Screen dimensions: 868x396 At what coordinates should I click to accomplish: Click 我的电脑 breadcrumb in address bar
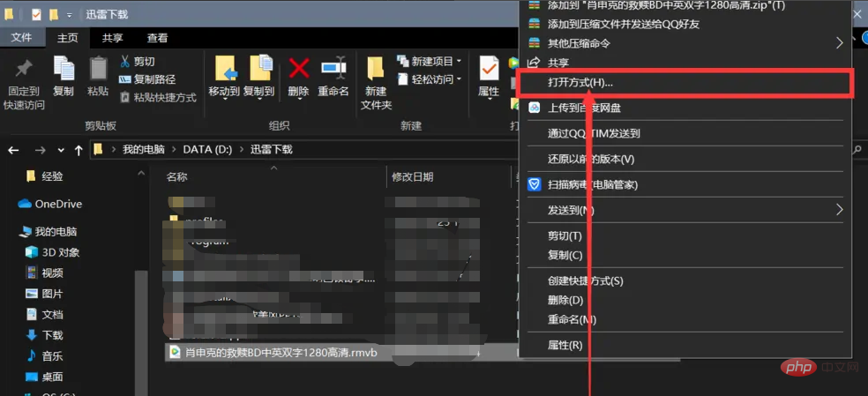[144, 150]
